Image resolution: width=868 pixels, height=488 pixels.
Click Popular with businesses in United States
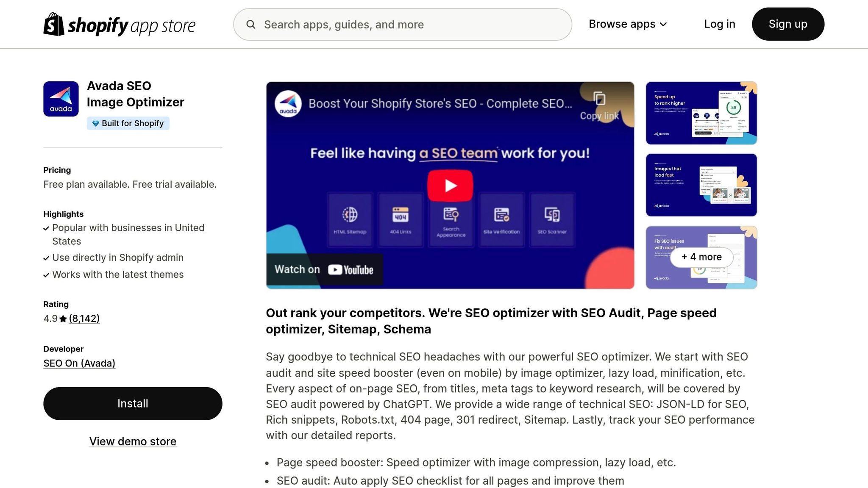128,235
